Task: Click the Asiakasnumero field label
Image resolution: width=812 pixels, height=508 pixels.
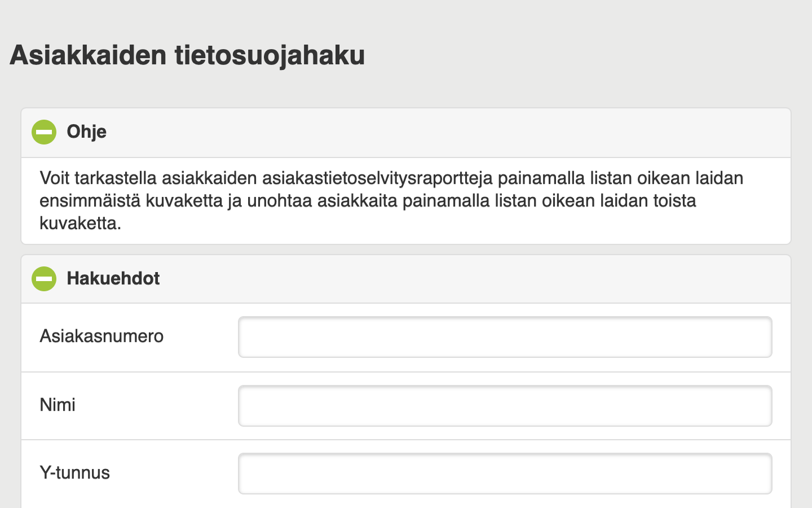Action: click(101, 336)
